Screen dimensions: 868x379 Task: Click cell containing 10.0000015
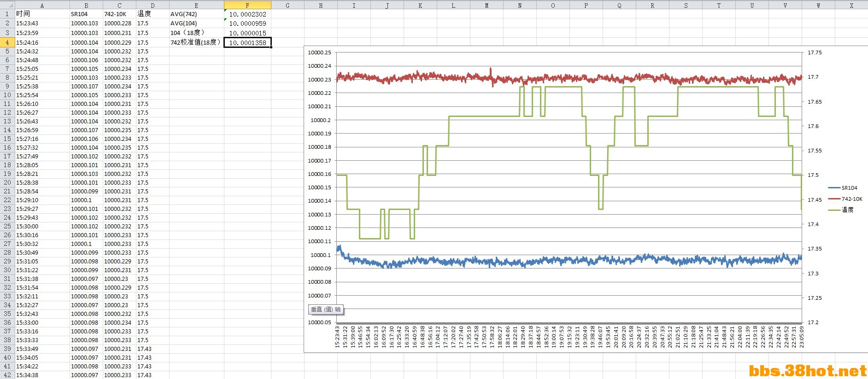coord(247,33)
